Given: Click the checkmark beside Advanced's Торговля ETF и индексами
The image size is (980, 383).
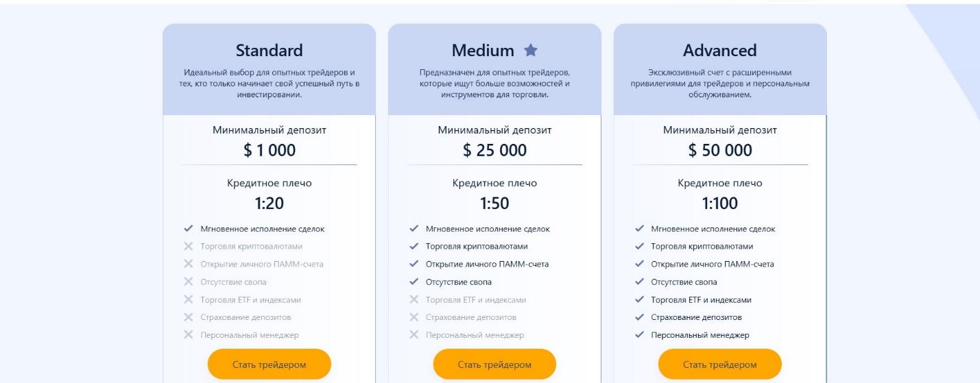Looking at the screenshot, I should [639, 299].
